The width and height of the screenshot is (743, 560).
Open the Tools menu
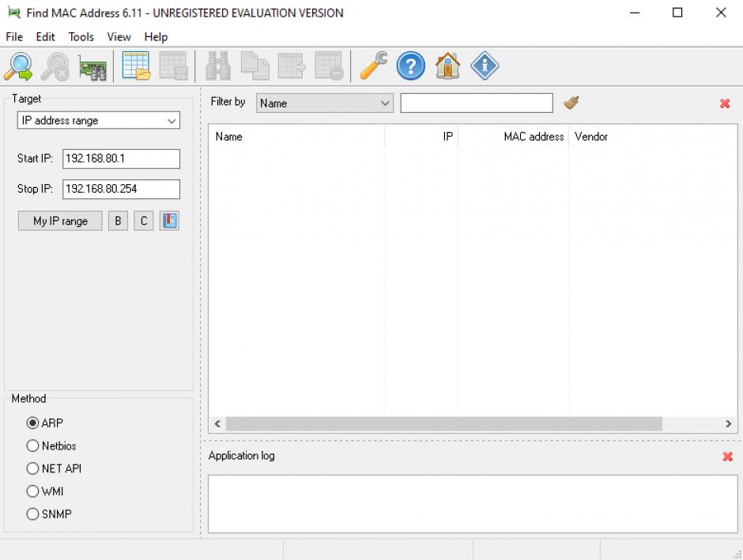point(81,37)
